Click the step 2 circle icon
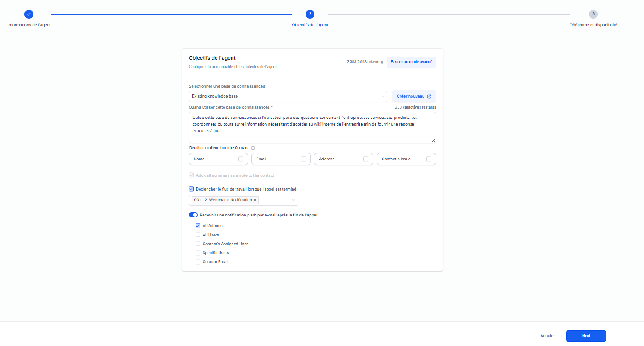The image size is (644, 346). tap(310, 14)
